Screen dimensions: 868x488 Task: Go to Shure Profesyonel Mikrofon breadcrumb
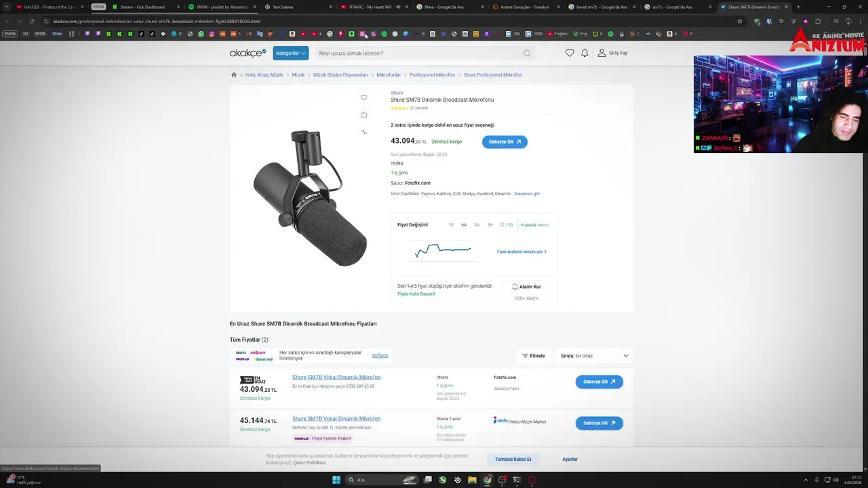(493, 75)
